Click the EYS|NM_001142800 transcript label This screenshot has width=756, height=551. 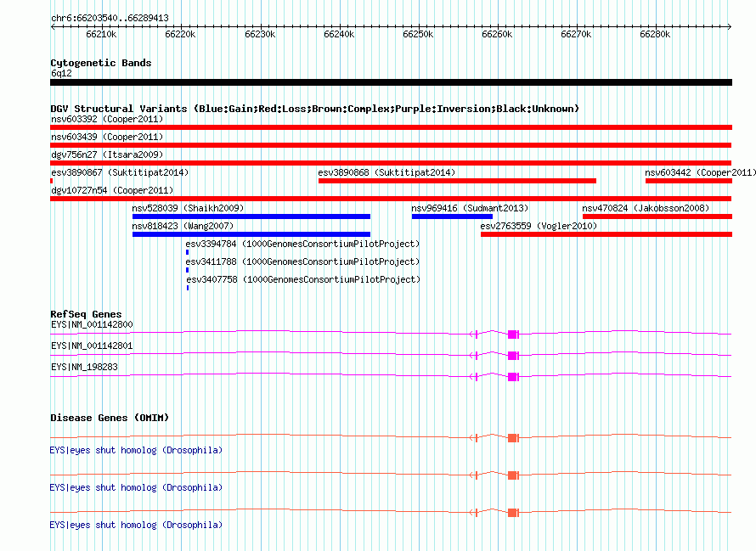92,324
